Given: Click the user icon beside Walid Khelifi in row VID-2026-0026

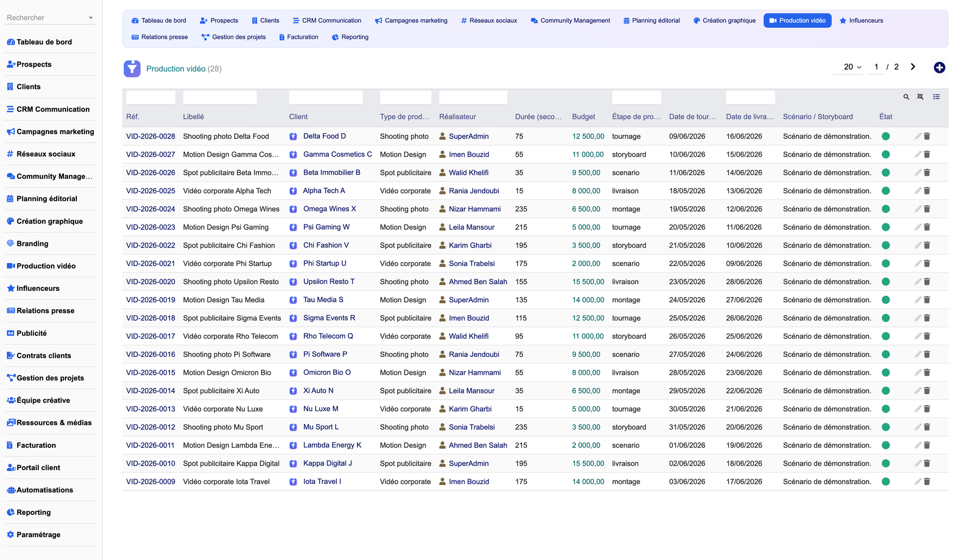Looking at the screenshot, I should [x=443, y=173].
